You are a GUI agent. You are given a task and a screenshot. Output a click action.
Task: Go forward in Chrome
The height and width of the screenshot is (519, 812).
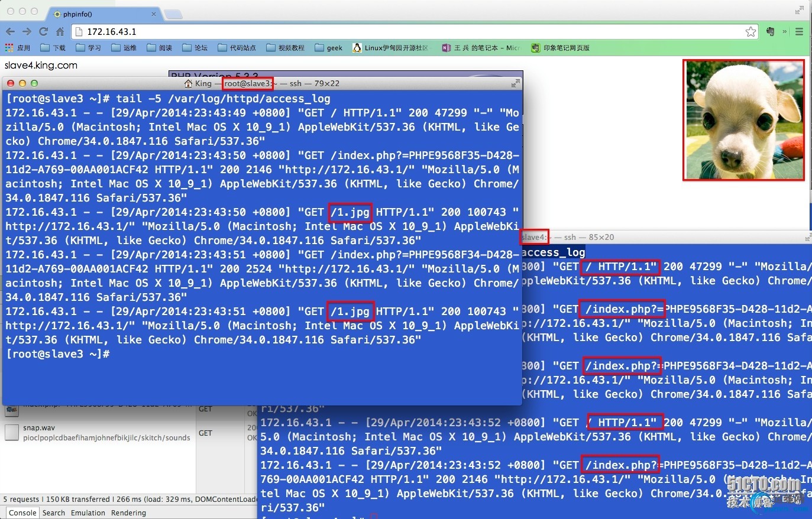27,31
